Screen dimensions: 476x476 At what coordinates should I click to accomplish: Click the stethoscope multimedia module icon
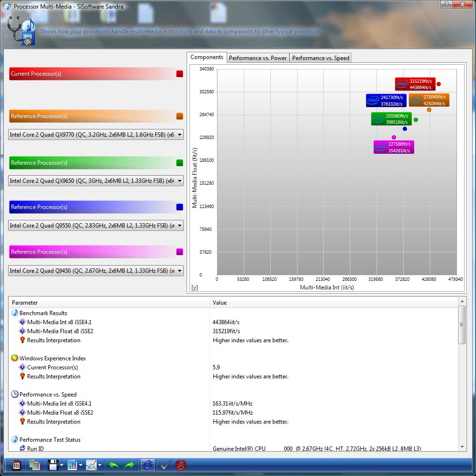[21, 30]
